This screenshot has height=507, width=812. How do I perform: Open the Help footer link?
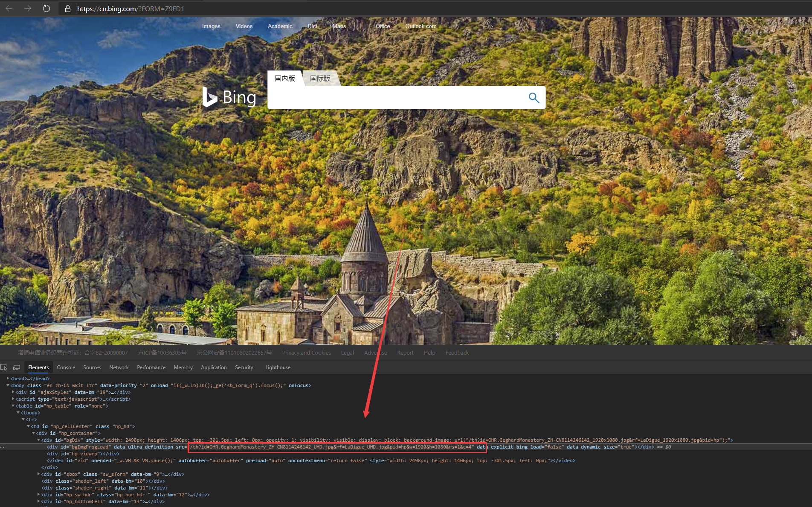tap(429, 353)
